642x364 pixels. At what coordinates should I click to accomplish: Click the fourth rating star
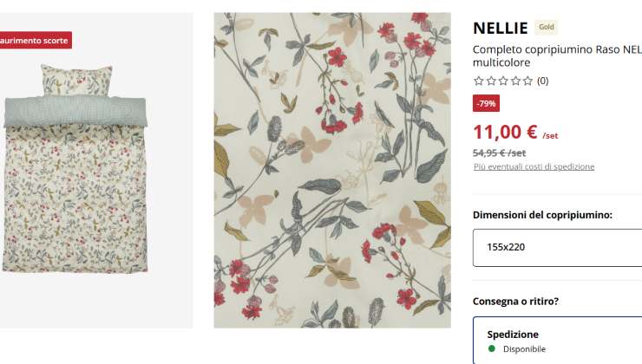[515, 81]
